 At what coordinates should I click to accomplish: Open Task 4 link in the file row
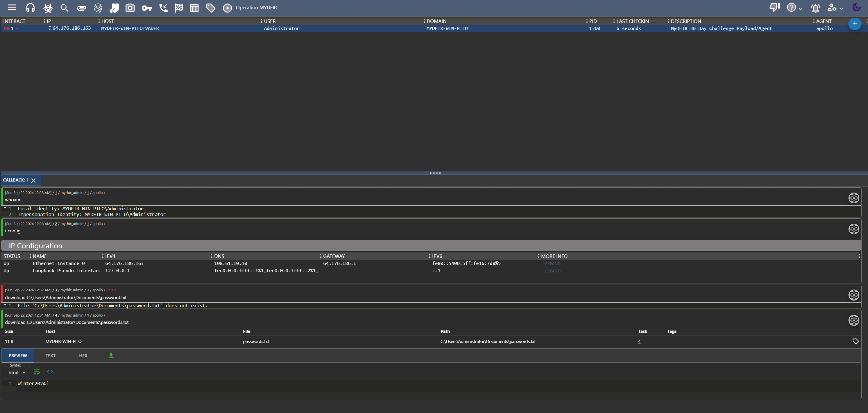click(639, 341)
